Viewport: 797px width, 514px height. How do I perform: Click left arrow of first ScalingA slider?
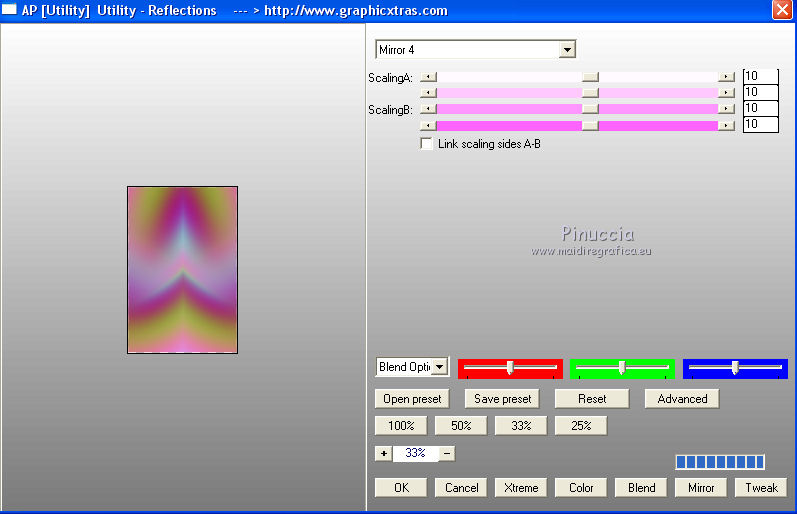[x=428, y=77]
